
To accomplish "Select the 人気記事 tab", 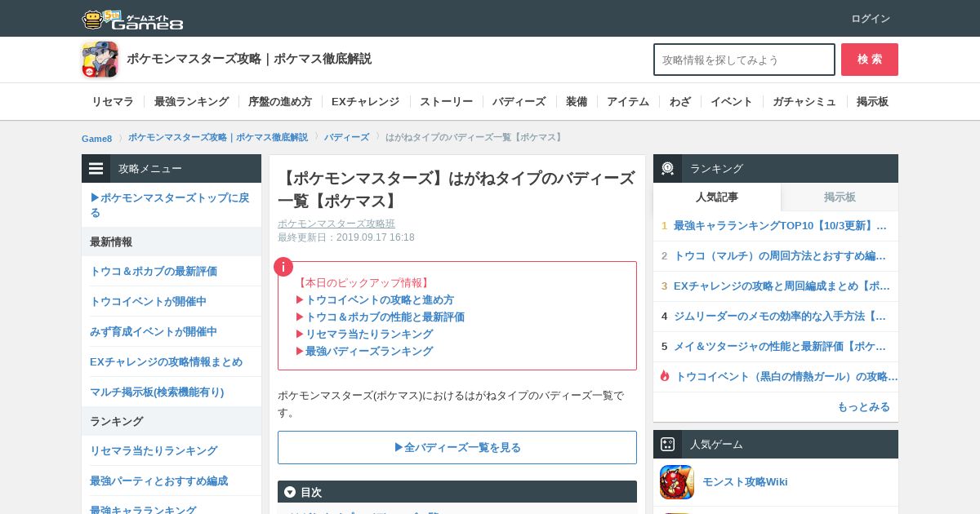I will tap(717, 197).
